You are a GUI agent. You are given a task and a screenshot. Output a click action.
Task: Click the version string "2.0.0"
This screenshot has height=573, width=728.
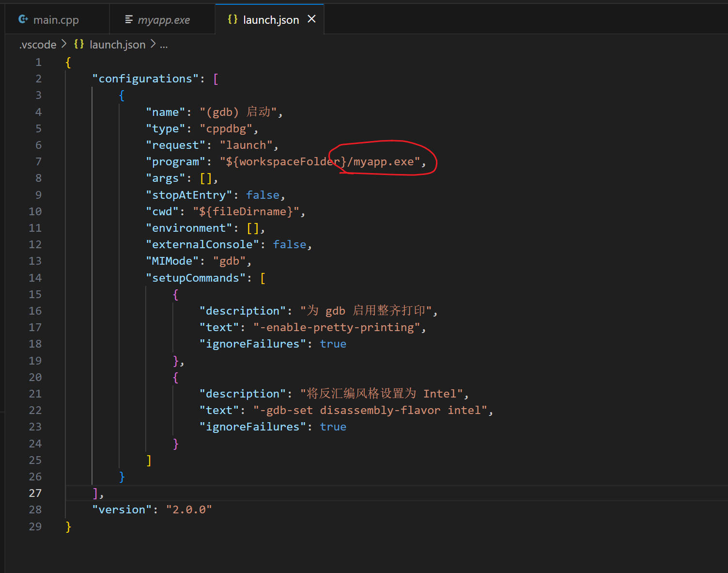[189, 509]
